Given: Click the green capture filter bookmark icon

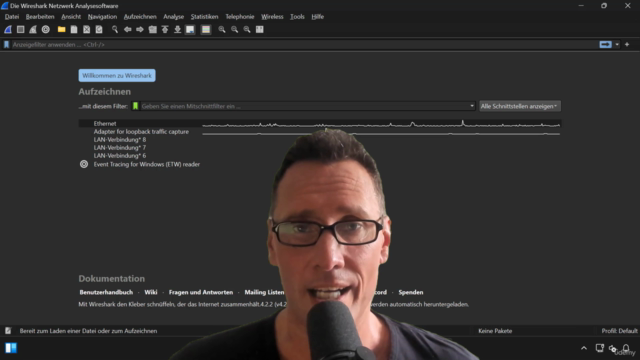Looking at the screenshot, I should pyautogui.click(x=136, y=106).
